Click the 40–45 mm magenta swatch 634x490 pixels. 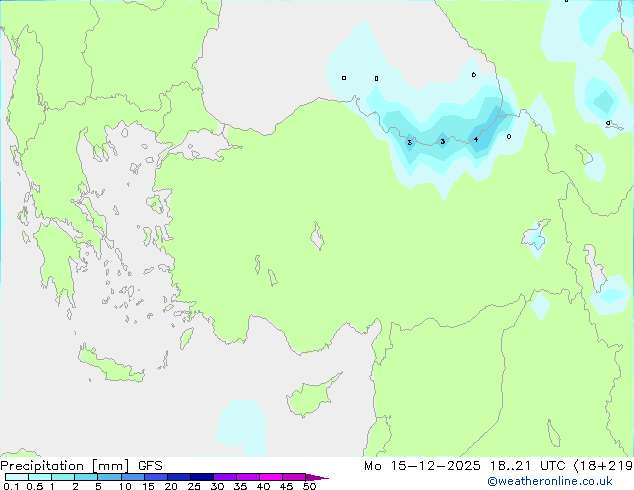271,477
